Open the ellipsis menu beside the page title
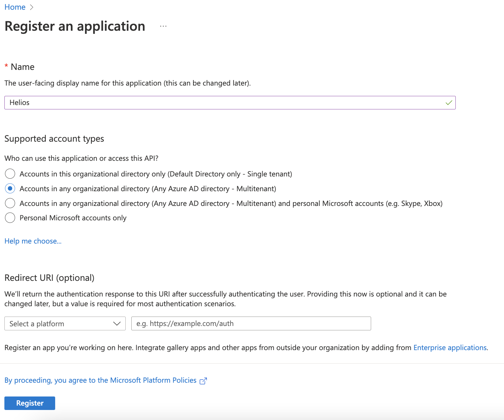 pos(163,26)
